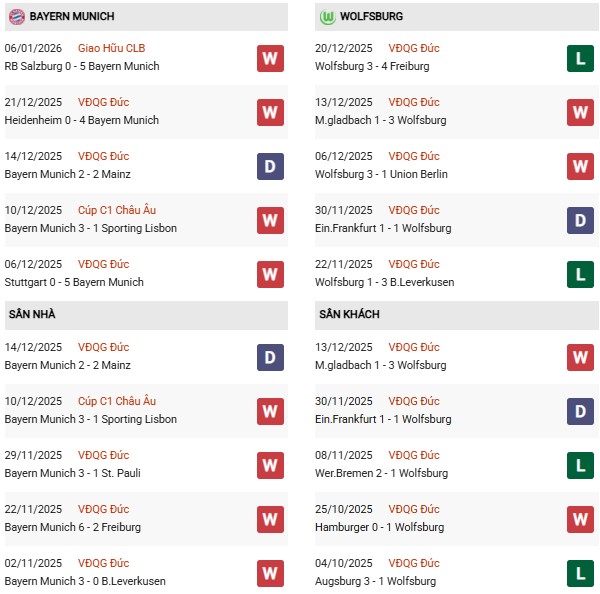Open Cúp C1 Châu Âu link in form list
The image size is (600, 594).
123,211
